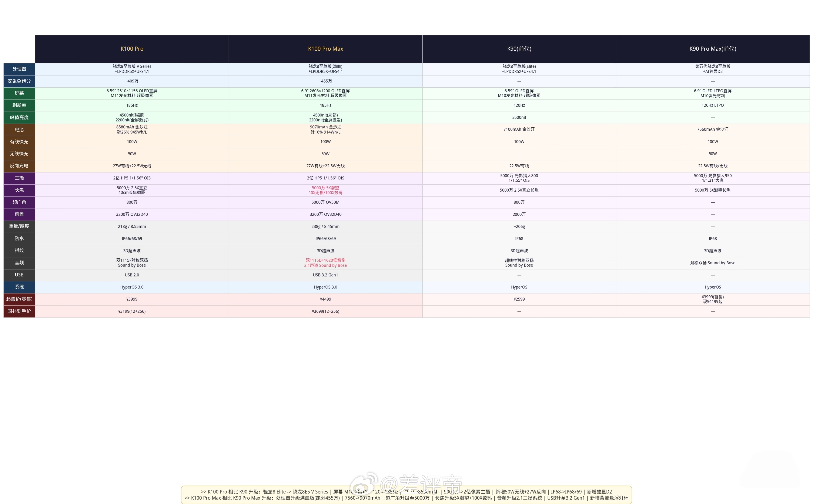The image size is (813, 504).
Task: Select the 238g / 8.45mm cell
Action: 325,227
